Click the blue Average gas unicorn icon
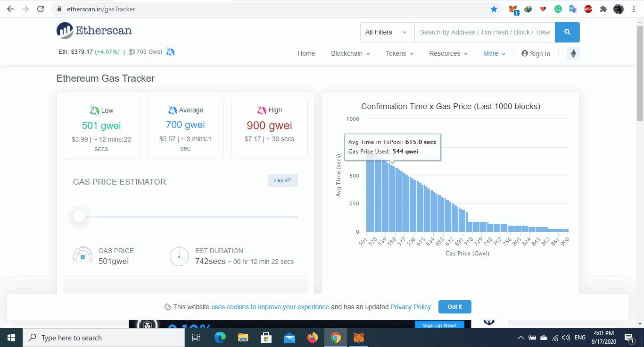The height and width of the screenshot is (347, 644). (x=173, y=110)
